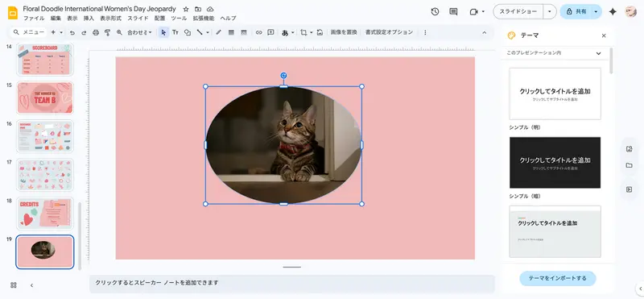Open share options dropdown arrow

click(596, 12)
